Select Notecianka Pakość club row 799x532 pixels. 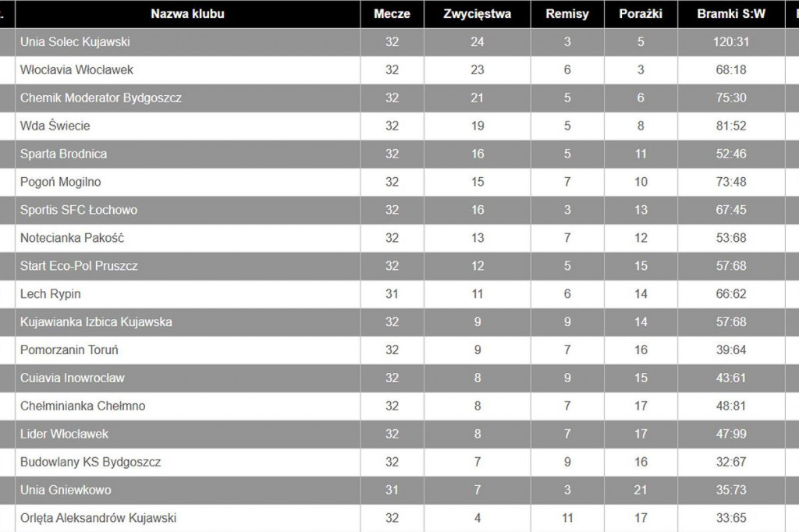click(399, 238)
